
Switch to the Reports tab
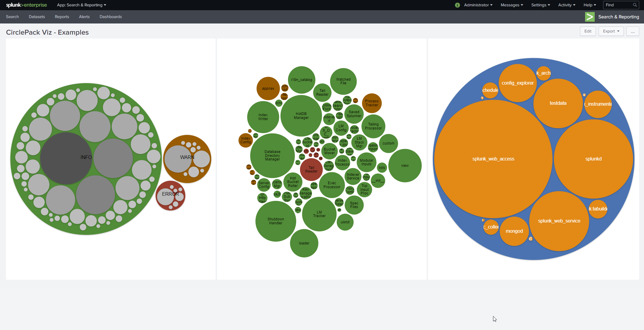pos(62,17)
